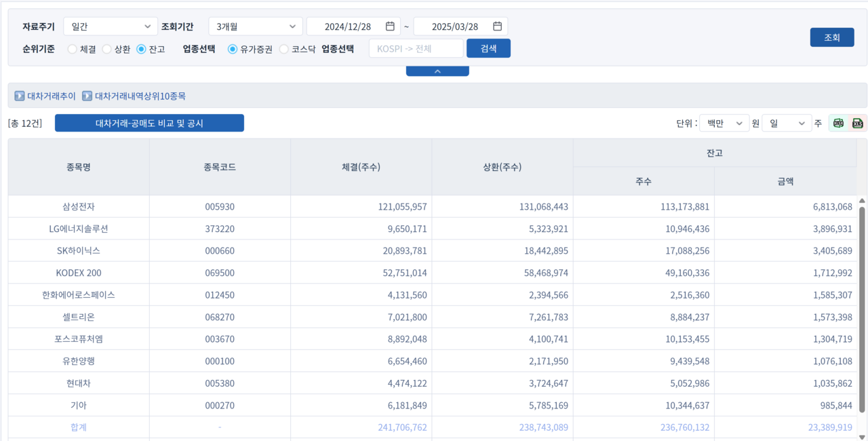This screenshot has width=868, height=441.
Task: Download table as XLSX file
Action: (838, 123)
